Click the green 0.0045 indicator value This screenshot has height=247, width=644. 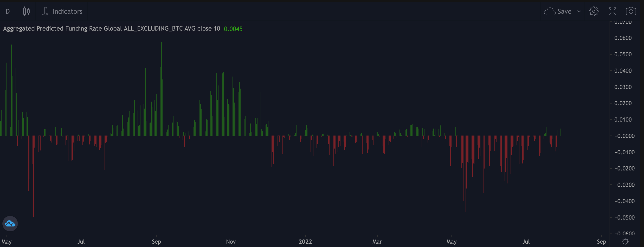click(233, 29)
